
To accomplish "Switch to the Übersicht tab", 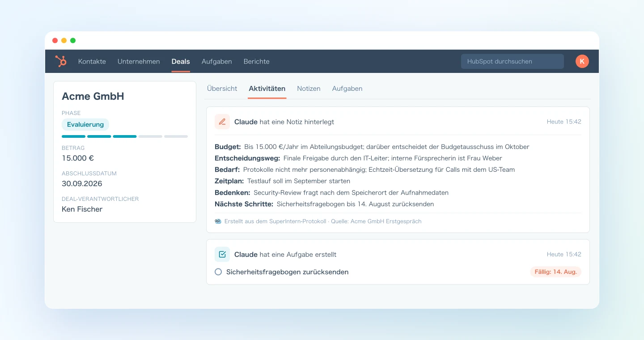I will coord(222,89).
